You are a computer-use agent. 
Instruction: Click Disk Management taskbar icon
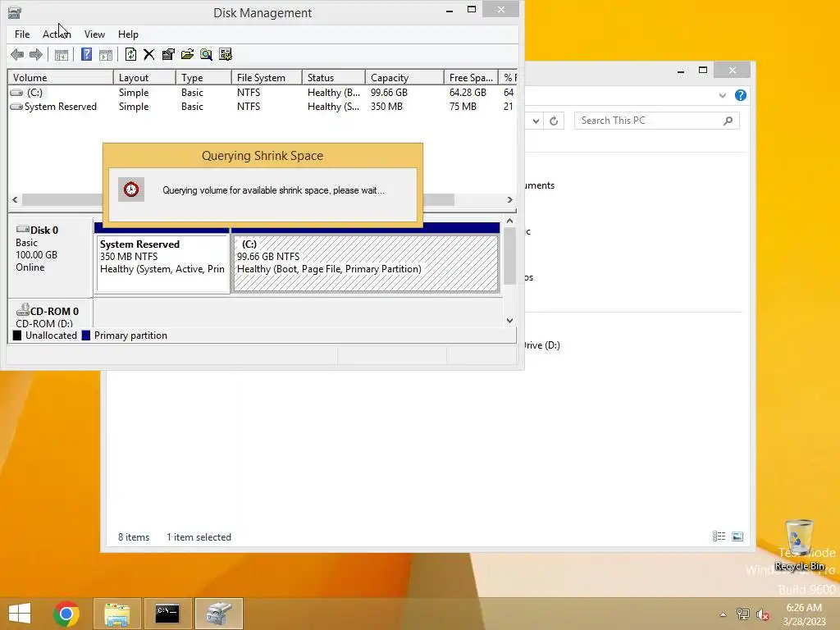(x=219, y=614)
